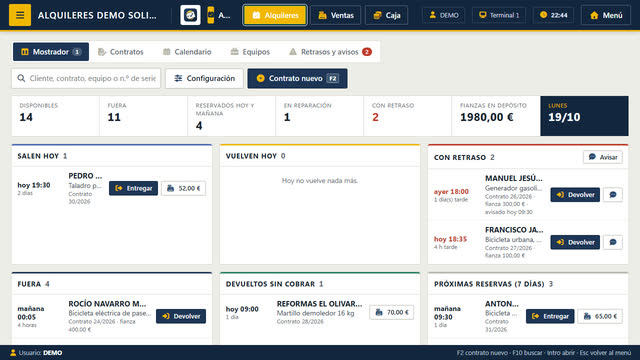Select the Mostrador tab
This screenshot has width=640, height=360.
[51, 52]
